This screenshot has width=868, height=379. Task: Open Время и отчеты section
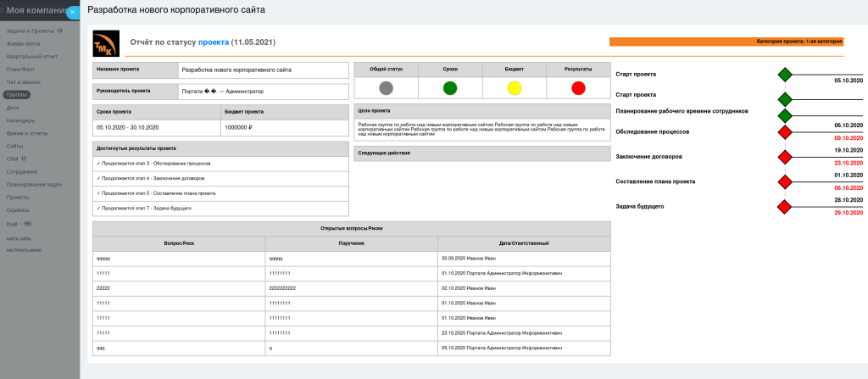point(27,133)
